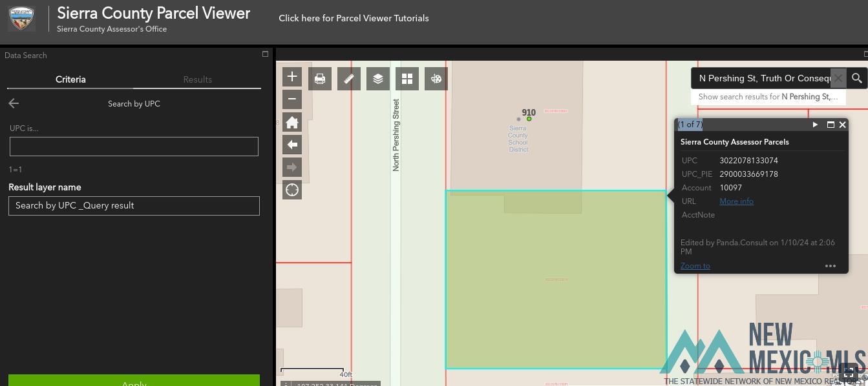Toggle fullscreen at the bottom right
This screenshot has width=868, height=386.
(849, 374)
